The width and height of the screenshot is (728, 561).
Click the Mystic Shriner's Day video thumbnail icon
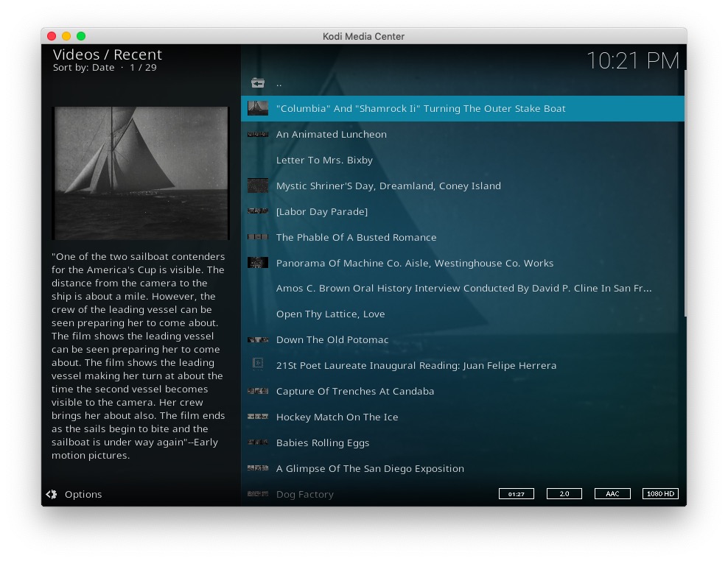tap(257, 186)
